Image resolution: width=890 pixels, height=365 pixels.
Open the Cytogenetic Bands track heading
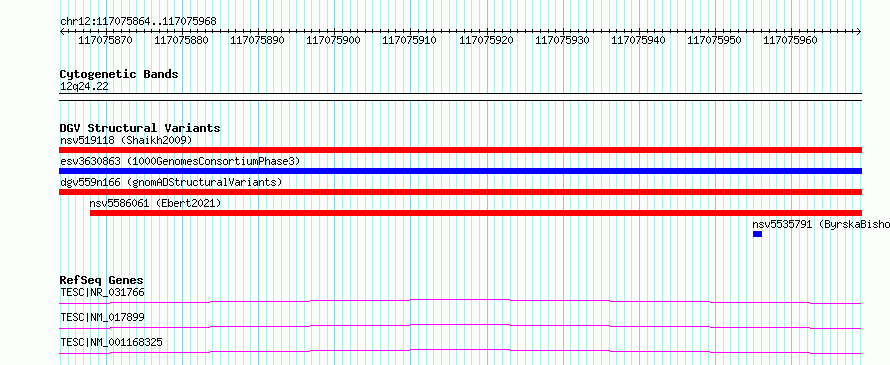point(119,74)
